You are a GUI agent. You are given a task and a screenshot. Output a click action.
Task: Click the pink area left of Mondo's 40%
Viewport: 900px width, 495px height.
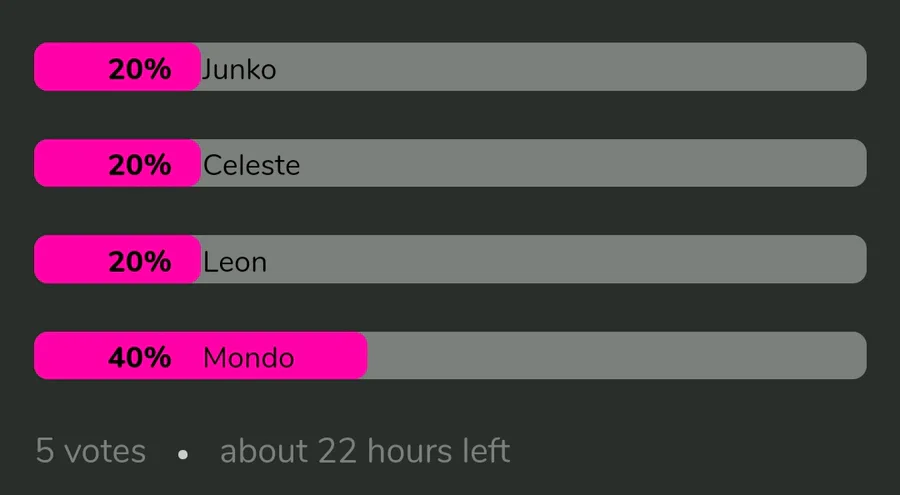point(70,356)
